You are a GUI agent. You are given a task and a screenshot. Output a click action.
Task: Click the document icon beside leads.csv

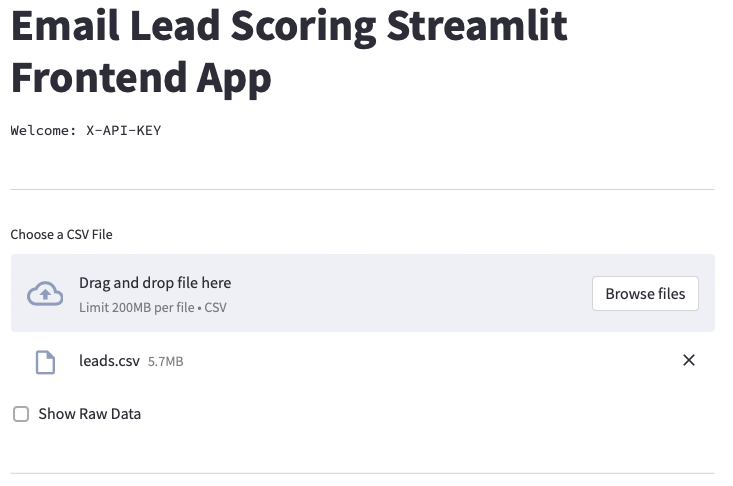[x=45, y=362]
